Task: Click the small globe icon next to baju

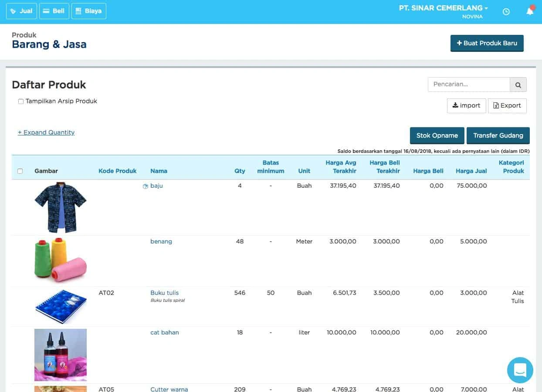Action: (x=146, y=186)
